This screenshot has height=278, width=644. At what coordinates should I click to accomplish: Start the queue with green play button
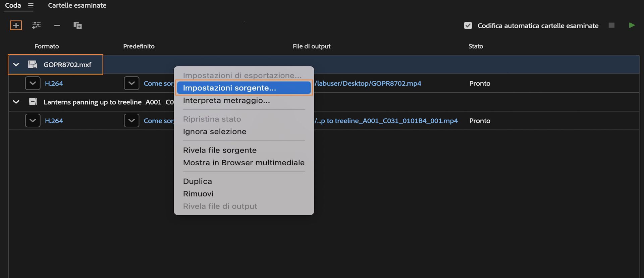click(x=632, y=25)
